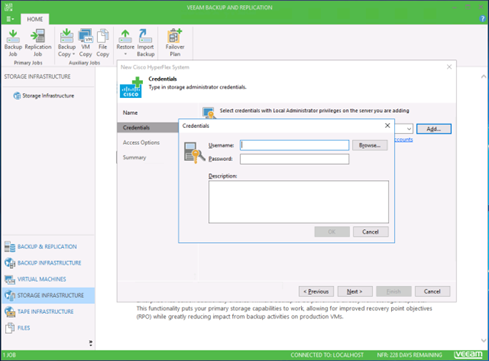
Task: Open the credentials dropdown arrow
Action: tap(409, 129)
